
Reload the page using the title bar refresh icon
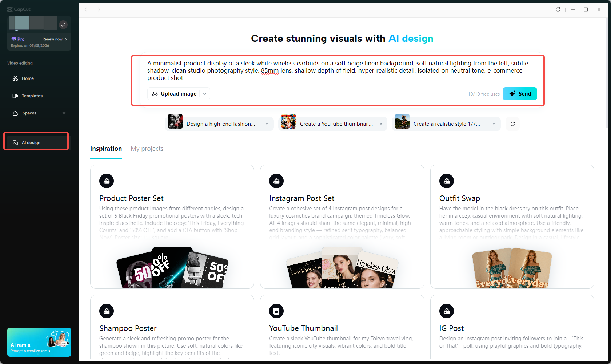tap(558, 9)
